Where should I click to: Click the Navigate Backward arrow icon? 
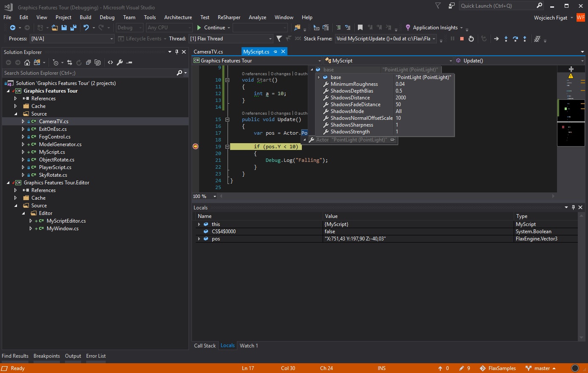(x=12, y=28)
